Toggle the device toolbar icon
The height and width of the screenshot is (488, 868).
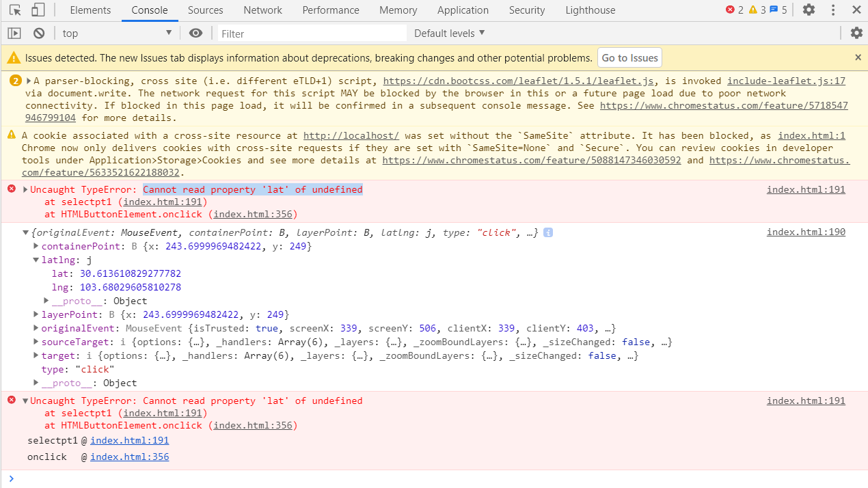(x=38, y=10)
